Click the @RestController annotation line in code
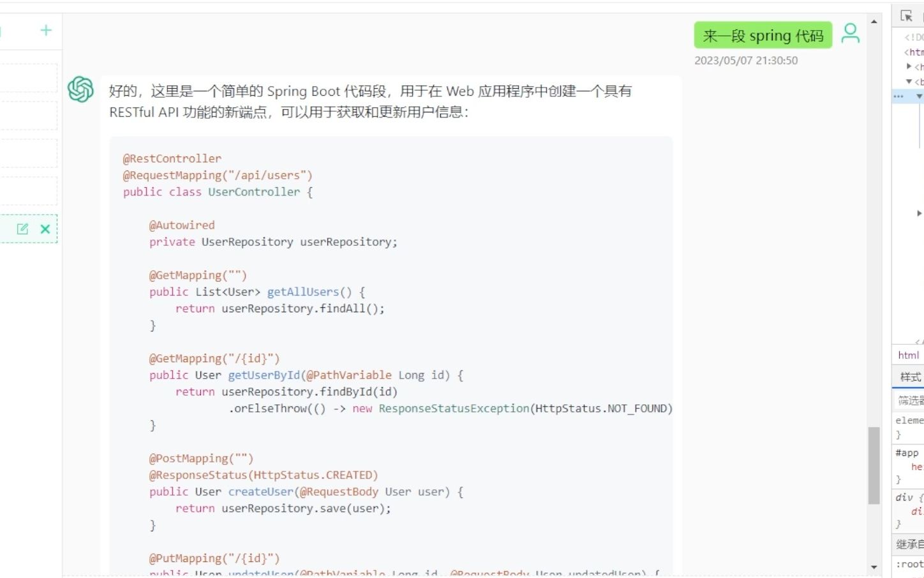Screen dimensions: 924x578 click(x=172, y=158)
